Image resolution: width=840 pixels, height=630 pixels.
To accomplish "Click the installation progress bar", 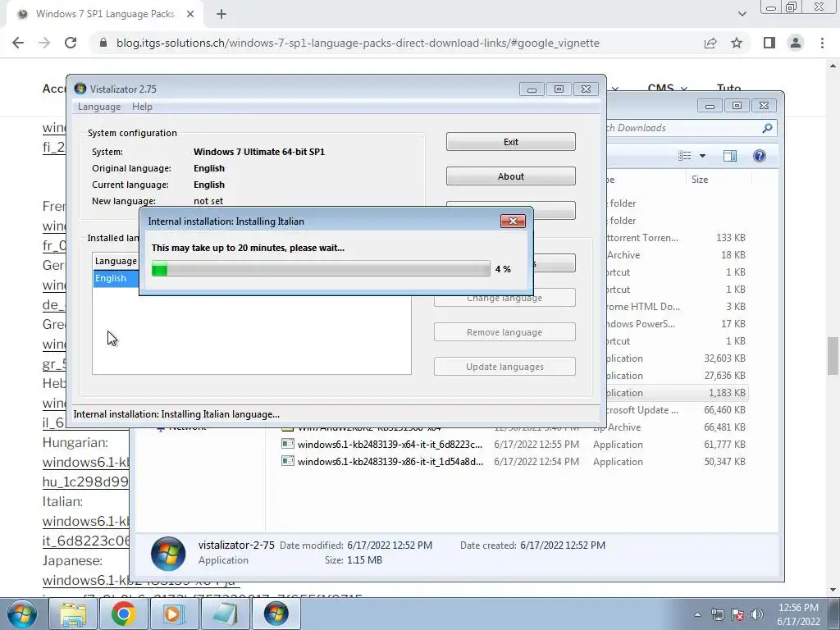I will tap(321, 268).
